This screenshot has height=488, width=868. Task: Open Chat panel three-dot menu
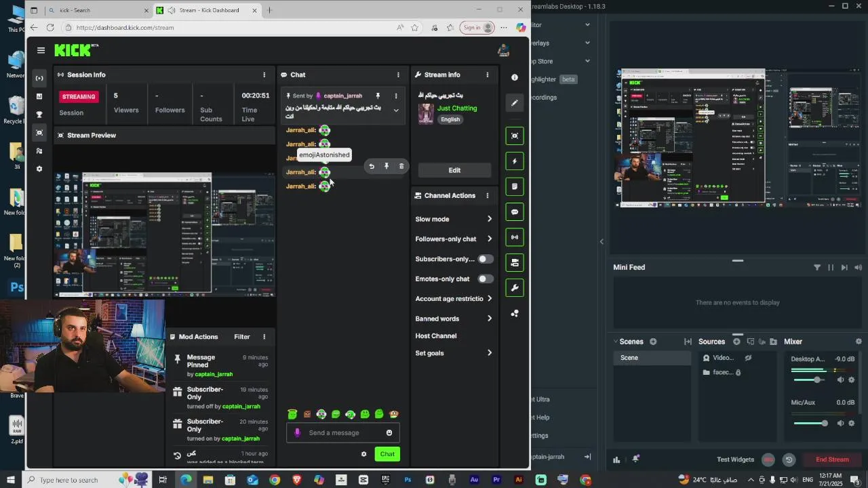(398, 75)
